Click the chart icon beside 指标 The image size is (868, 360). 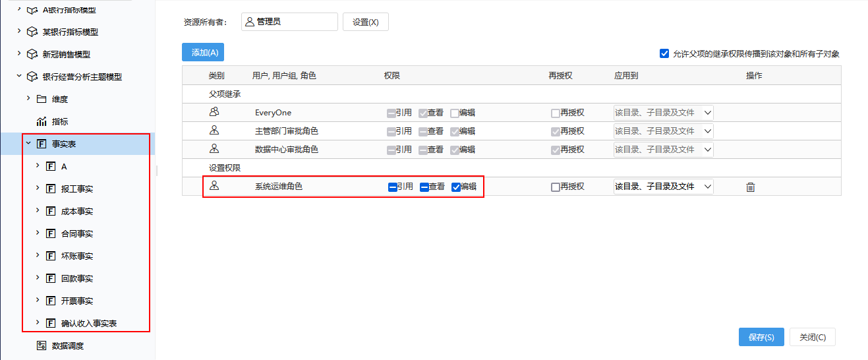pyautogui.click(x=42, y=121)
